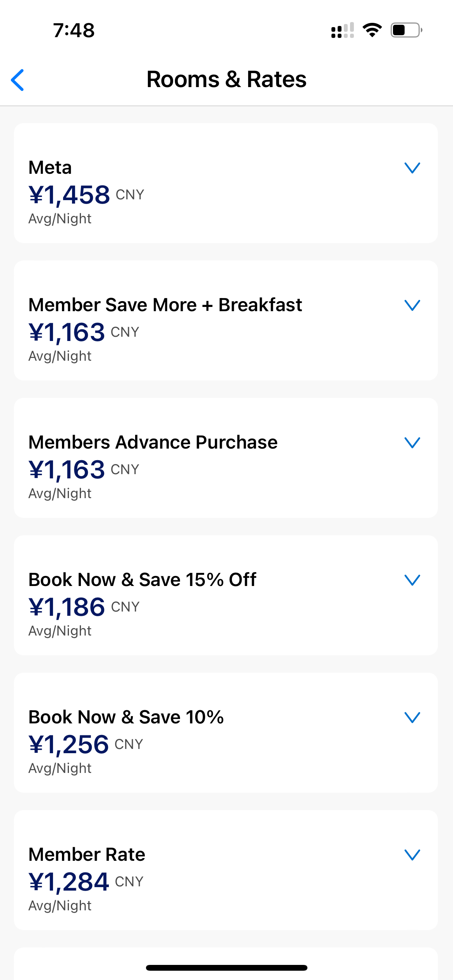
Task: Select the Meta rate title
Action: [50, 168]
